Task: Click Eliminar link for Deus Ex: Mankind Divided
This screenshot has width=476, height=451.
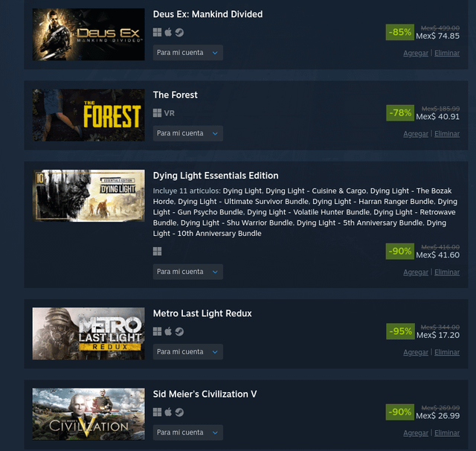Action: tap(447, 53)
